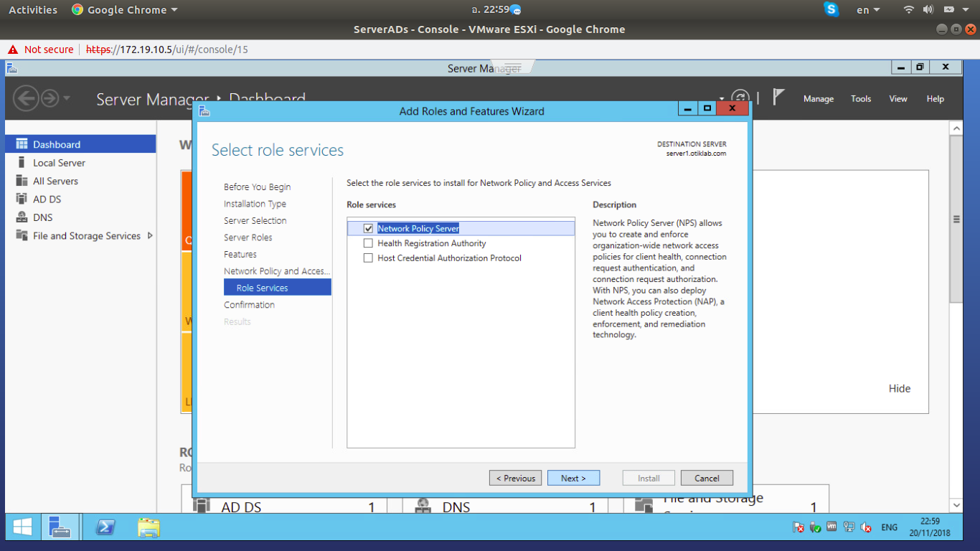
Task: Open the Installation Type step
Action: pyautogui.click(x=255, y=204)
